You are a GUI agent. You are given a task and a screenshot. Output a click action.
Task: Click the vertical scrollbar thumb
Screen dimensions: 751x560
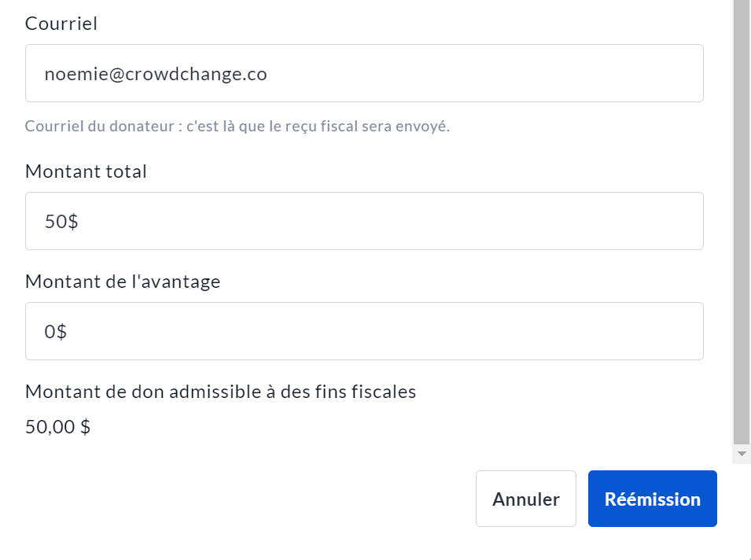(741, 220)
